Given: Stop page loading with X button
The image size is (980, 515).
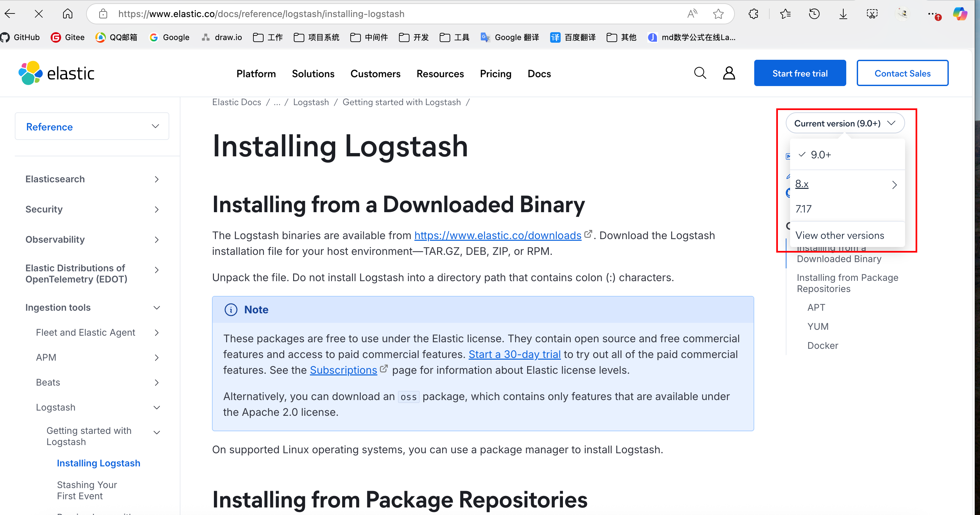Looking at the screenshot, I should [38, 14].
